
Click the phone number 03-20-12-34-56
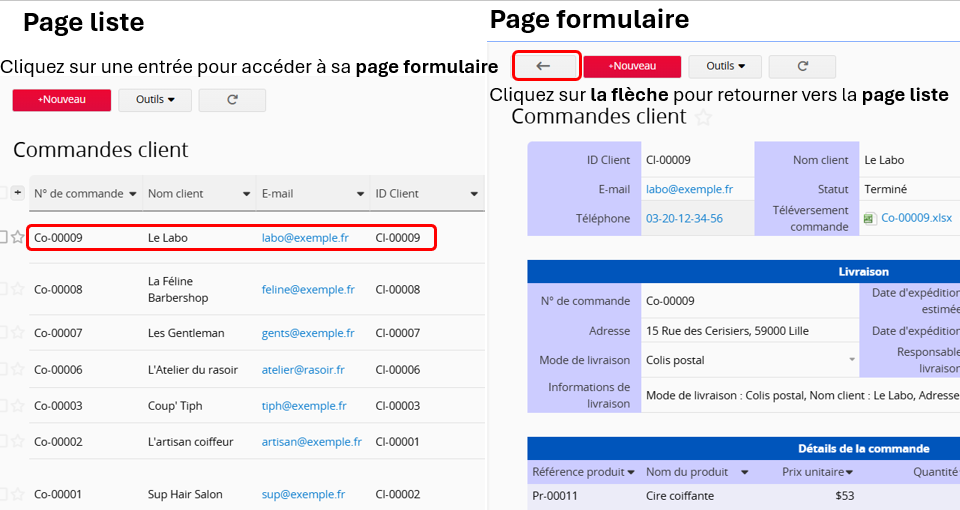click(684, 218)
